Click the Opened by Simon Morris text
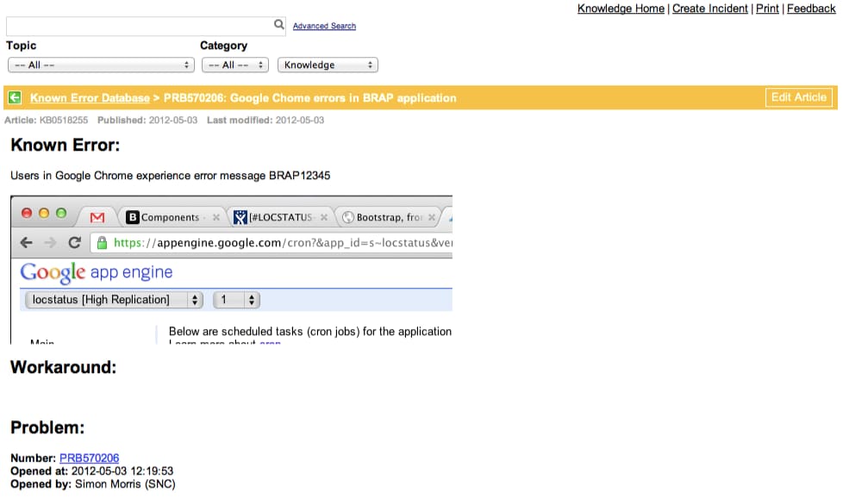The width and height of the screenshot is (843, 504). tap(93, 484)
